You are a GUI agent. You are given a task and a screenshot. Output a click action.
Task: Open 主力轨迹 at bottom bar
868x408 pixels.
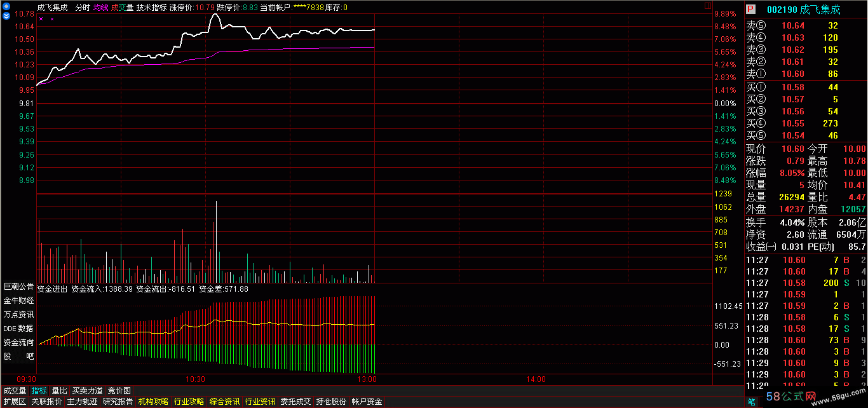point(82,402)
